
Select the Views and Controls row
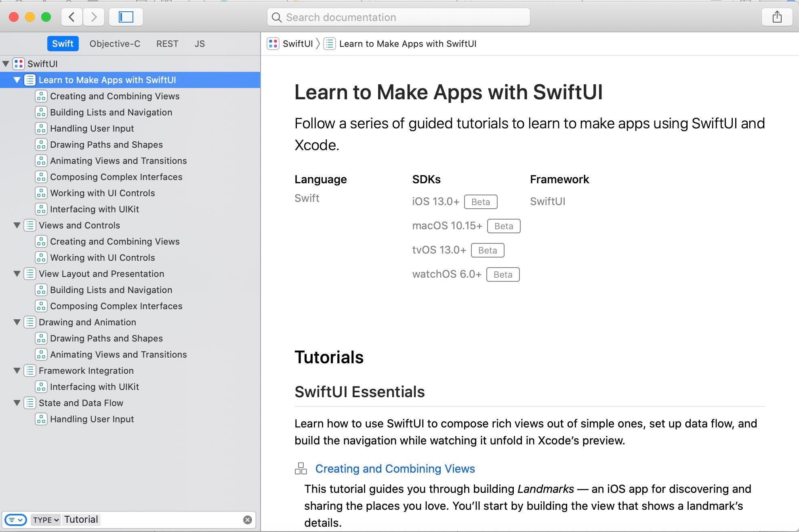click(130, 225)
